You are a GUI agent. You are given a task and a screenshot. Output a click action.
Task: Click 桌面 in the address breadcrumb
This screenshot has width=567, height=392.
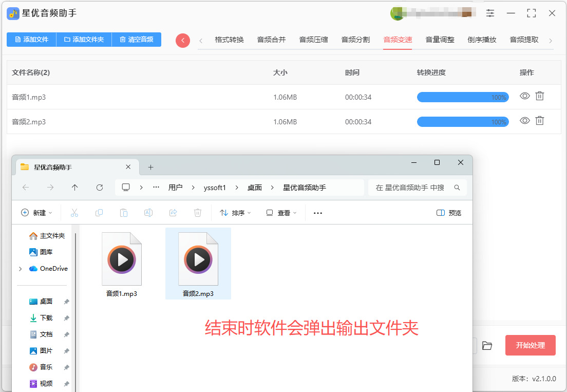(x=255, y=188)
